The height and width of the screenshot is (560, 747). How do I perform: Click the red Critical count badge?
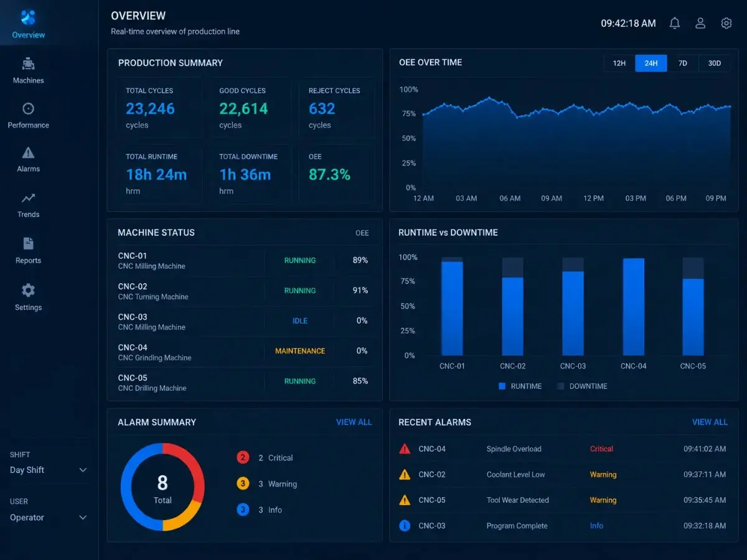243,457
